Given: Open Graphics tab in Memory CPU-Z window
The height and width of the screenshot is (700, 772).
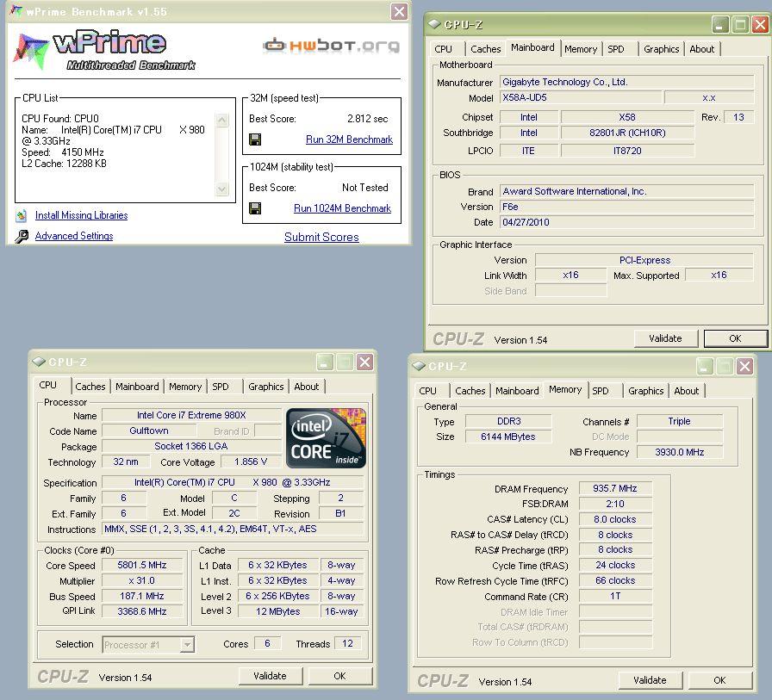Looking at the screenshot, I should 646,391.
